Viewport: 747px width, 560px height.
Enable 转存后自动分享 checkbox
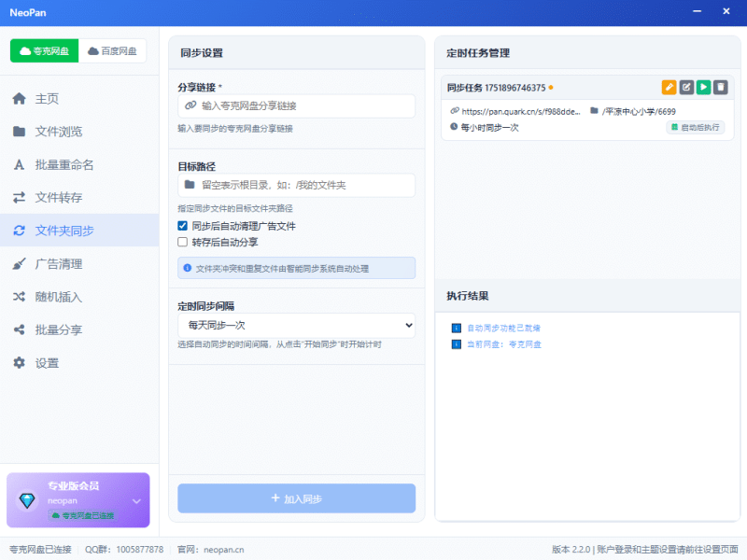point(183,242)
